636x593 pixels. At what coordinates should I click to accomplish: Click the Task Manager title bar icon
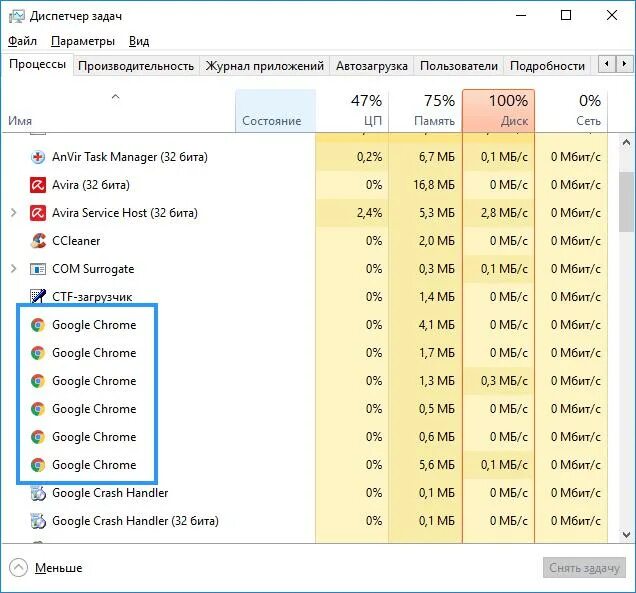17,16
